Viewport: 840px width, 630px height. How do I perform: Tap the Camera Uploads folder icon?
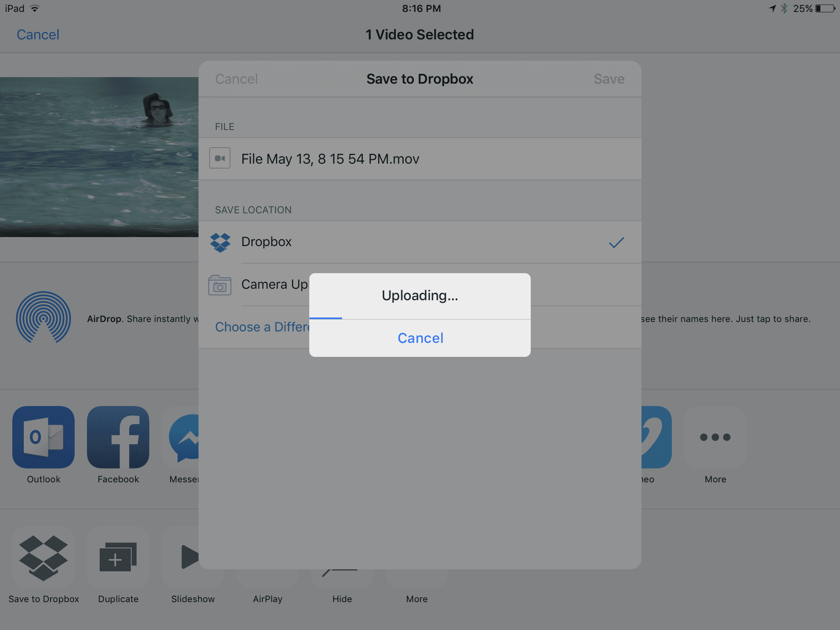(x=220, y=285)
